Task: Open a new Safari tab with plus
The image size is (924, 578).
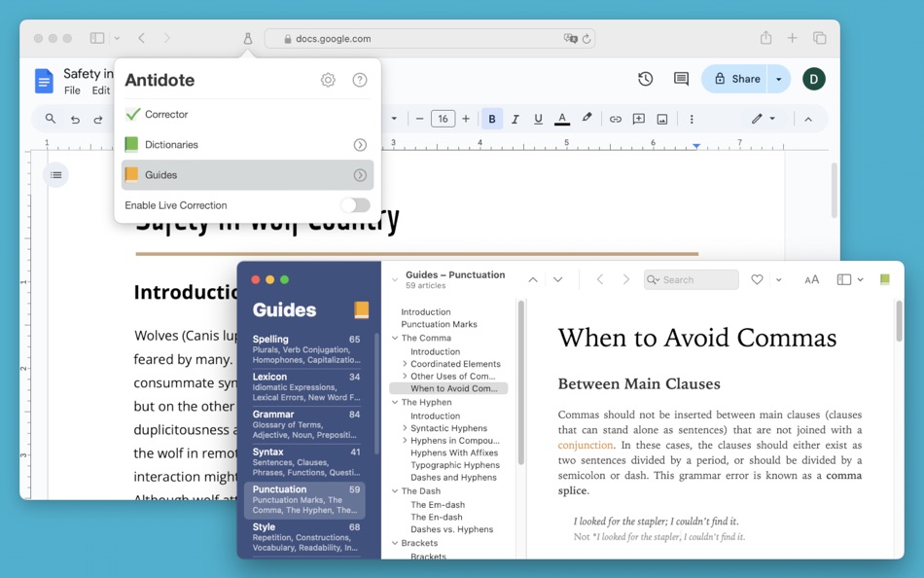Action: (793, 38)
